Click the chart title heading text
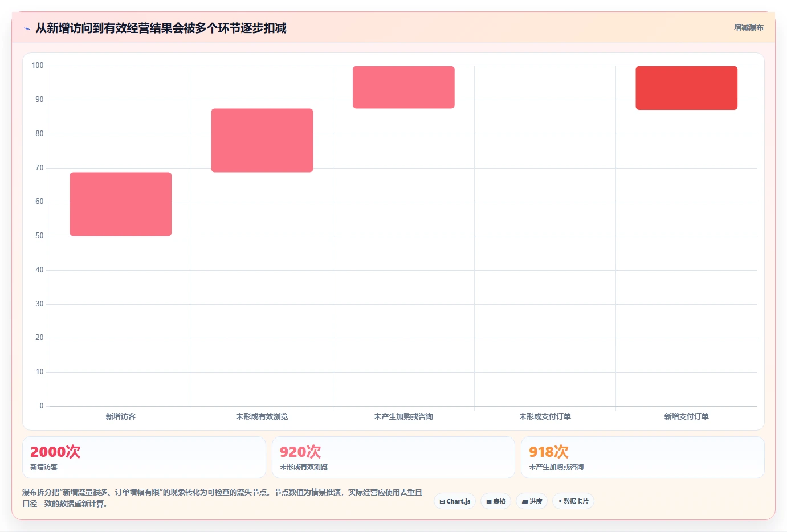The width and height of the screenshot is (787, 532). [161, 28]
